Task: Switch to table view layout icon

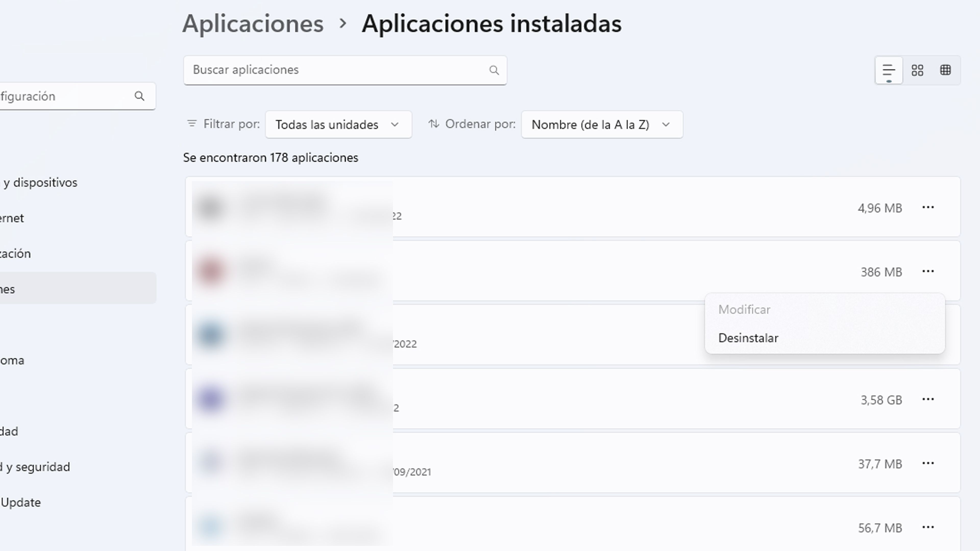Action: click(x=945, y=70)
